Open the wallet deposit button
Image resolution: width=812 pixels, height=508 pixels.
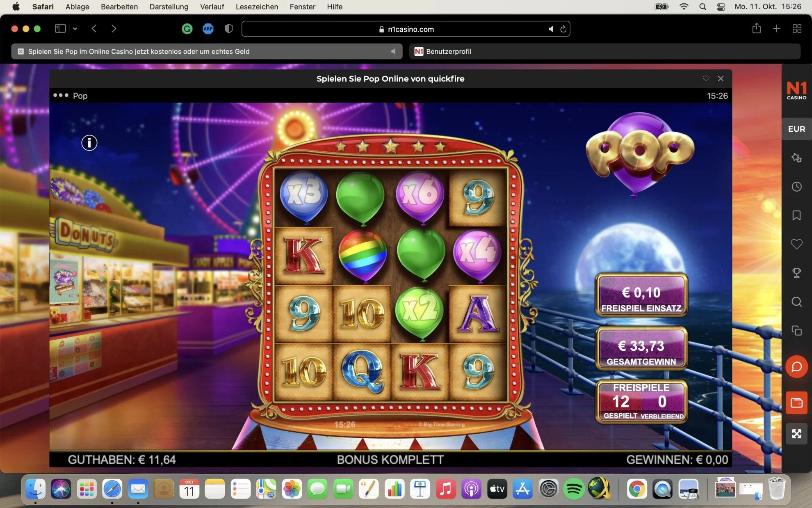point(796,403)
